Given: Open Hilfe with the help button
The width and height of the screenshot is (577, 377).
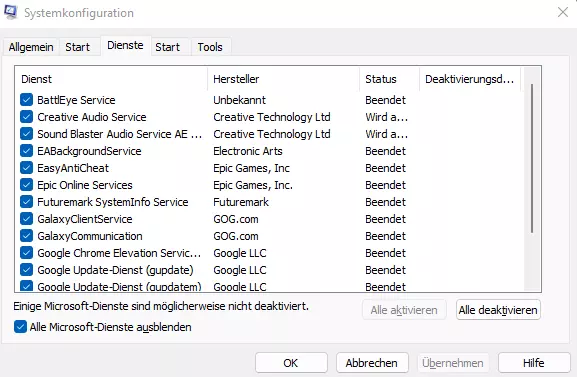Looking at the screenshot, I should [x=534, y=363].
